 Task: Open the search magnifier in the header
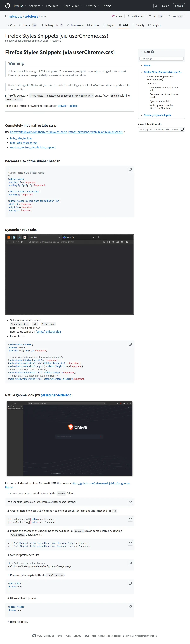pos(156,6)
